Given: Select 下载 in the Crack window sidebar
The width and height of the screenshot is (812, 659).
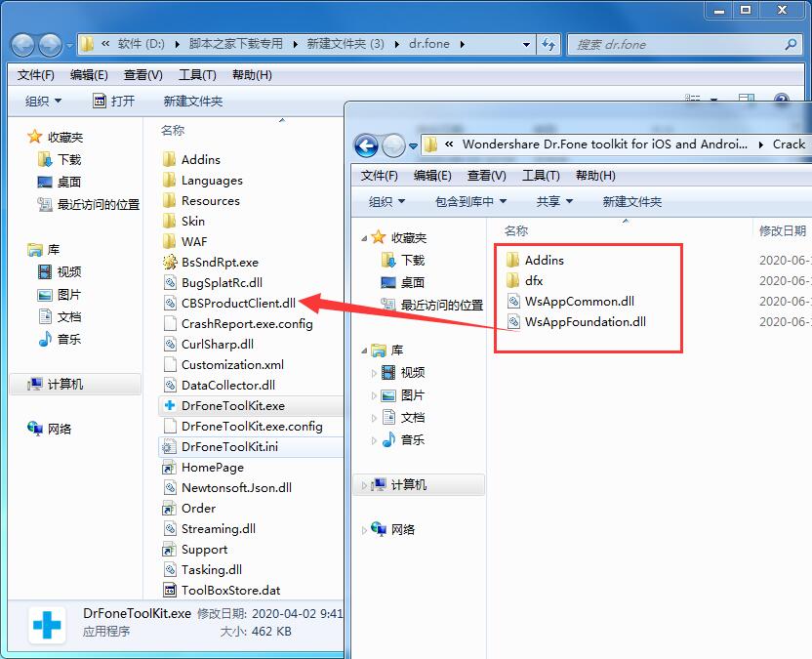Looking at the screenshot, I should click(x=413, y=260).
